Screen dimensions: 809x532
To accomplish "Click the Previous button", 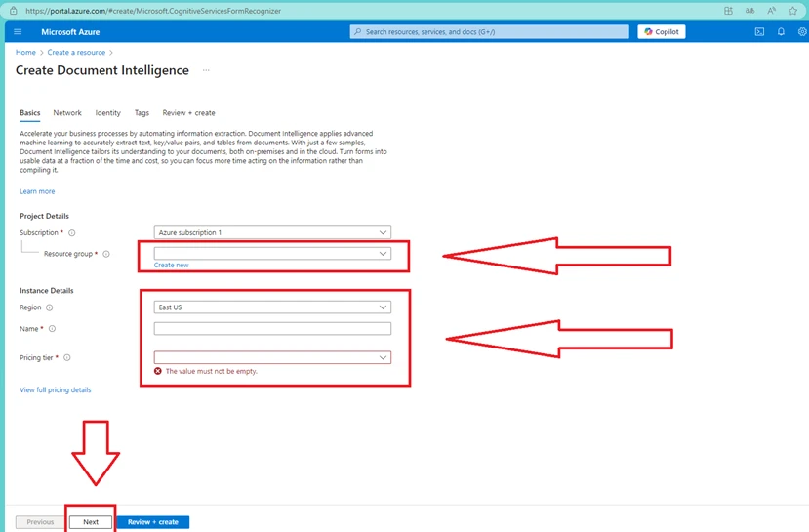I will [40, 522].
